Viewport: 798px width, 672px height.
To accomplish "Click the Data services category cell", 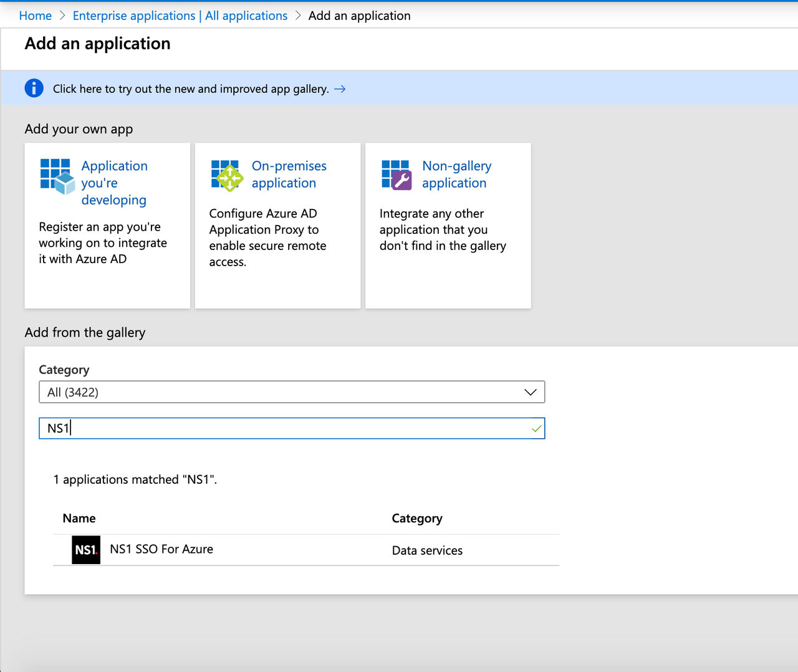I will [x=427, y=550].
